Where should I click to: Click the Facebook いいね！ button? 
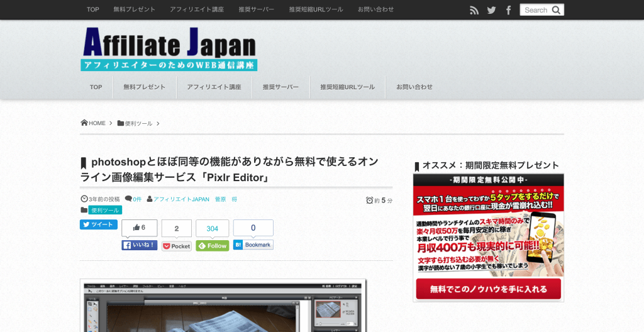tap(139, 245)
